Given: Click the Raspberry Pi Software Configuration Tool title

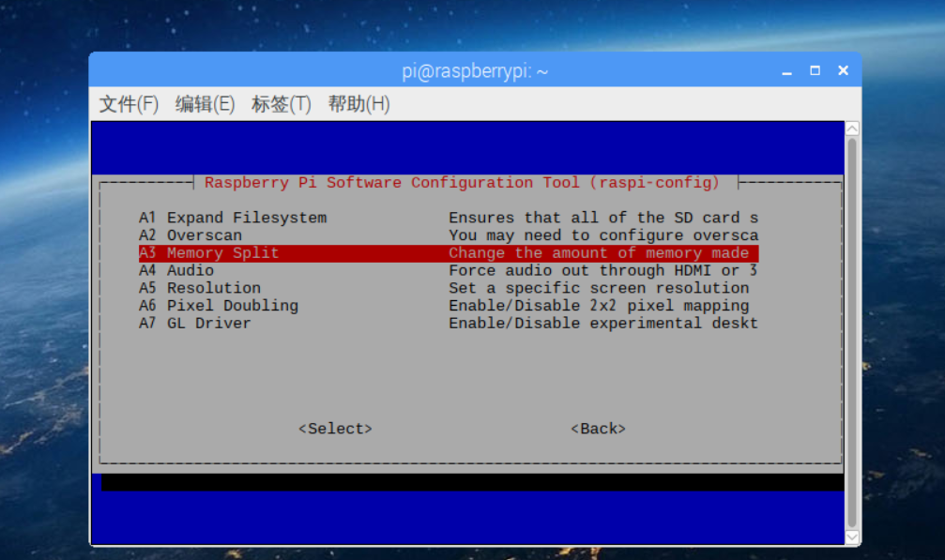Looking at the screenshot, I should 462,183.
